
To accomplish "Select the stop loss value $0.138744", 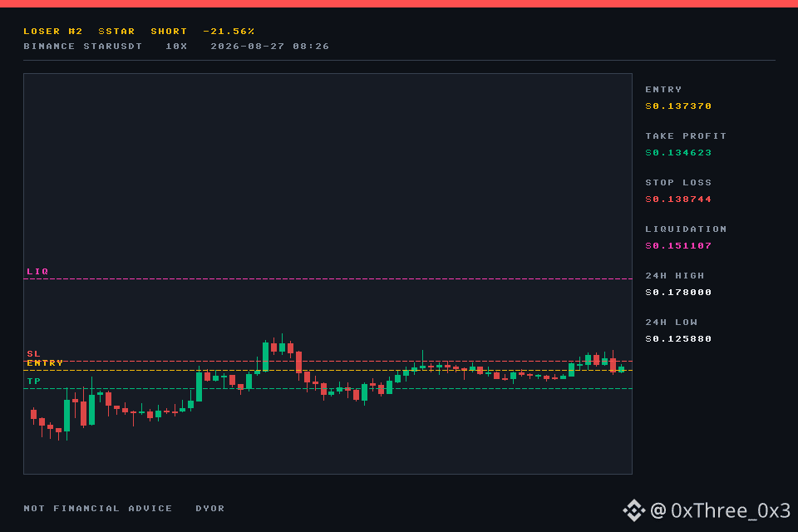I will pos(678,199).
